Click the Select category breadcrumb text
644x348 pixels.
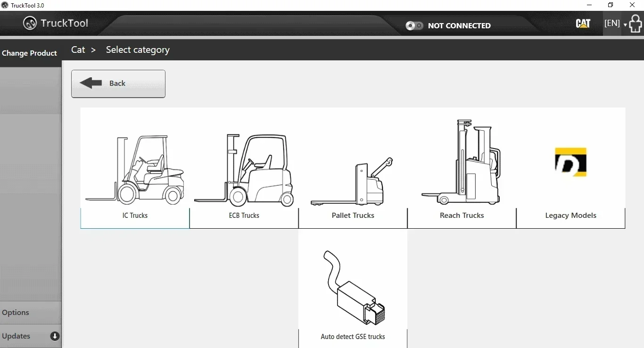pyautogui.click(x=138, y=50)
